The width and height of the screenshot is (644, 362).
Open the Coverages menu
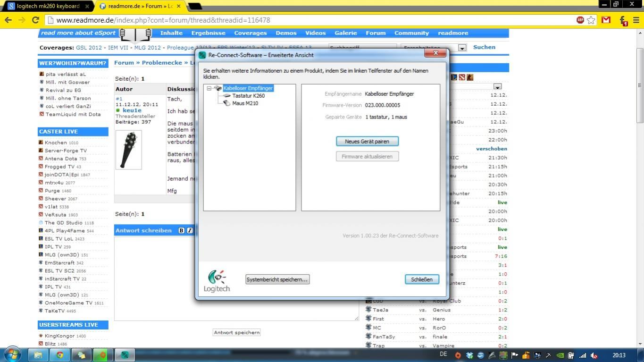[x=251, y=33]
